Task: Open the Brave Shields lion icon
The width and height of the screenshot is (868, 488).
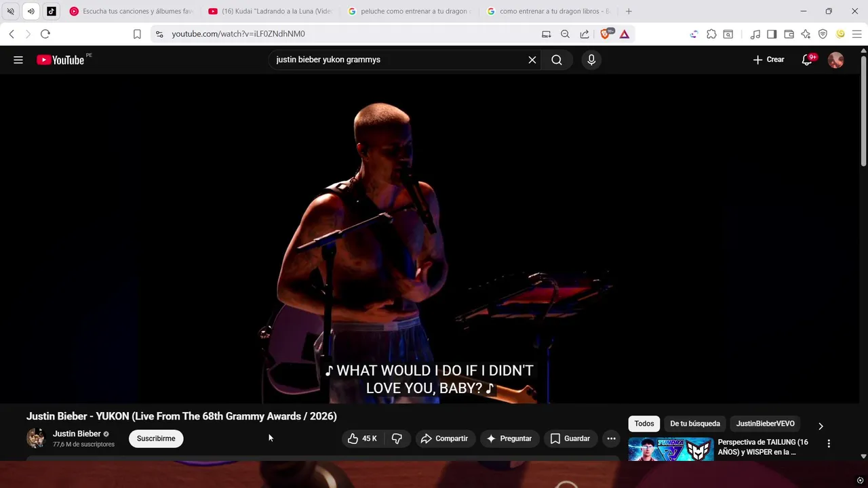Action: (x=606, y=34)
